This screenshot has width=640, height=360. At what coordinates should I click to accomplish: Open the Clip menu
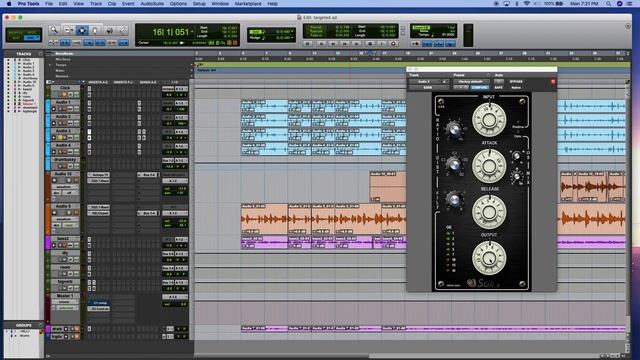112,4
